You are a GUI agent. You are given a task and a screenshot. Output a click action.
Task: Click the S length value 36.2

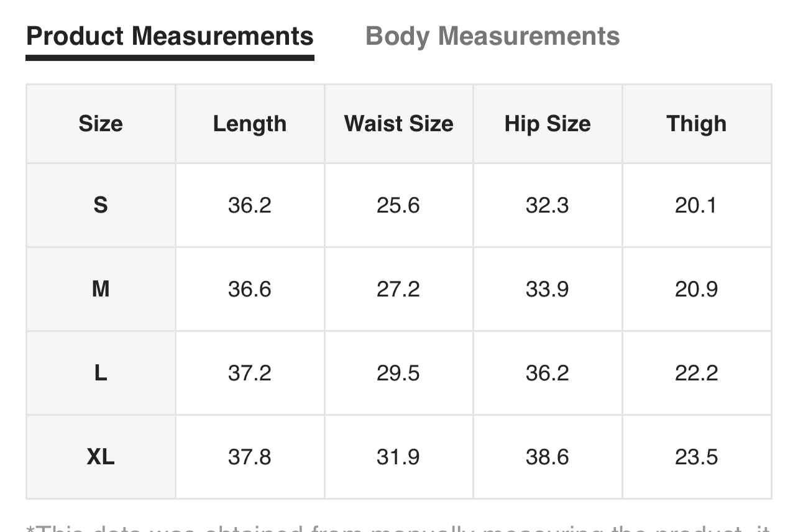click(x=250, y=205)
